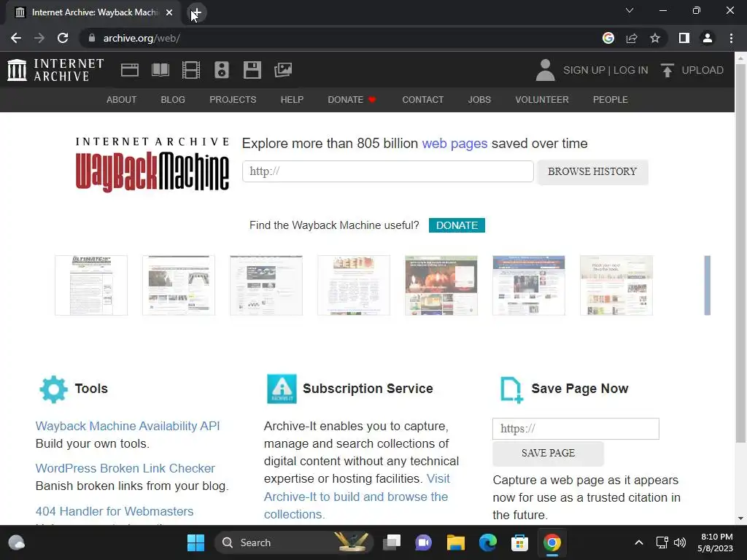
Task: Click the upload arrow icon
Action: click(667, 70)
